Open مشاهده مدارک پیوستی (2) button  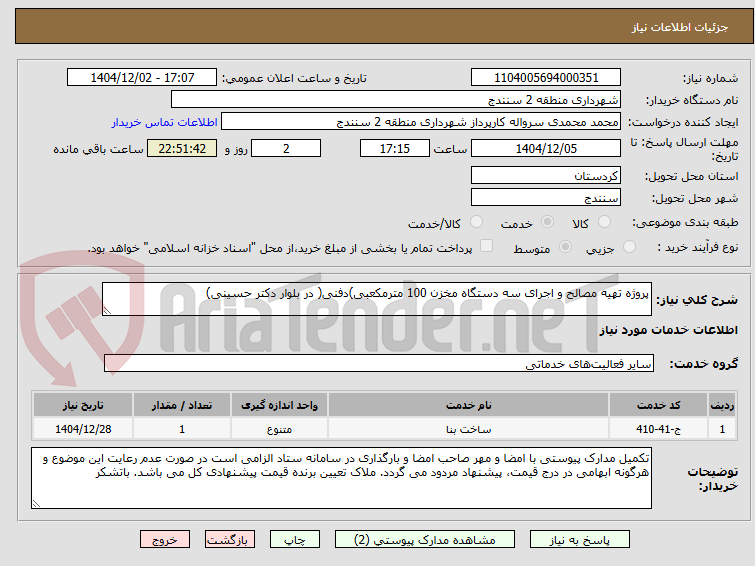pos(425,540)
